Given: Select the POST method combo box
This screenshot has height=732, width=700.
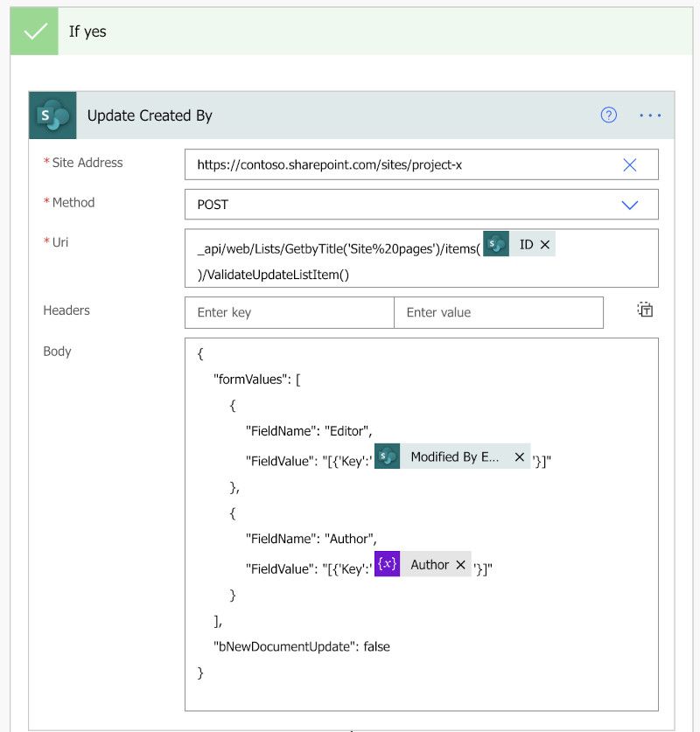Looking at the screenshot, I should (x=421, y=205).
